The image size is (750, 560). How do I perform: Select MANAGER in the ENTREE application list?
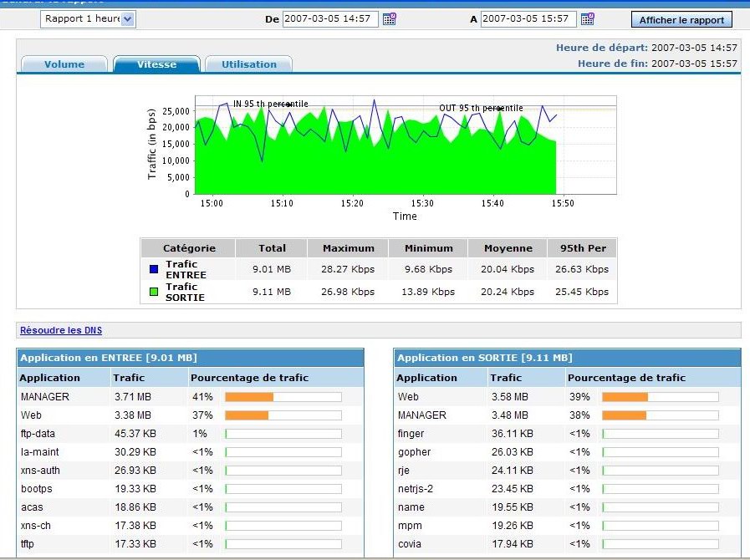[45, 397]
